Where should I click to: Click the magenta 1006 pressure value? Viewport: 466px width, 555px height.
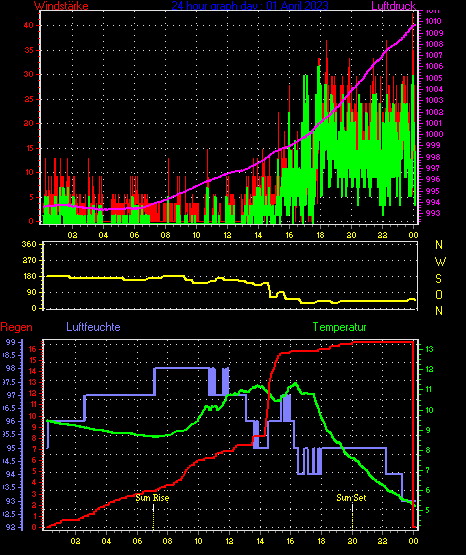pyautogui.click(x=433, y=66)
